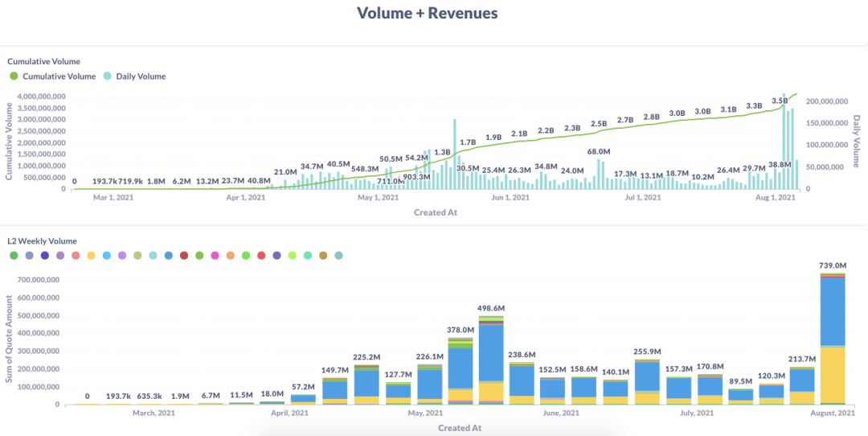868x436 pixels.
Task: Click the 378.0M weekly volume bar
Action: click(x=460, y=371)
